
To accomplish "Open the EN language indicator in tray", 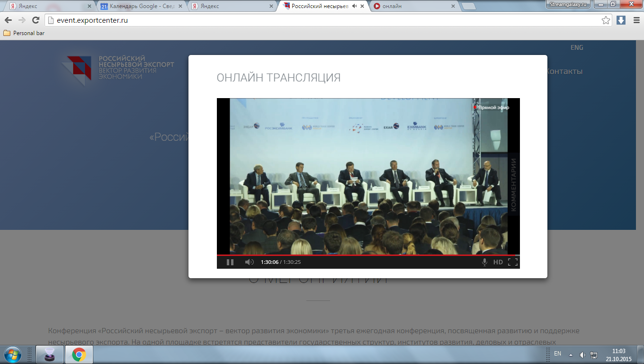I will point(557,354).
